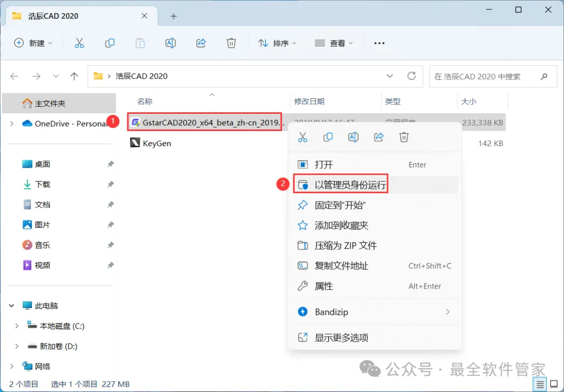Expand the address bar history dropdown

(390, 76)
